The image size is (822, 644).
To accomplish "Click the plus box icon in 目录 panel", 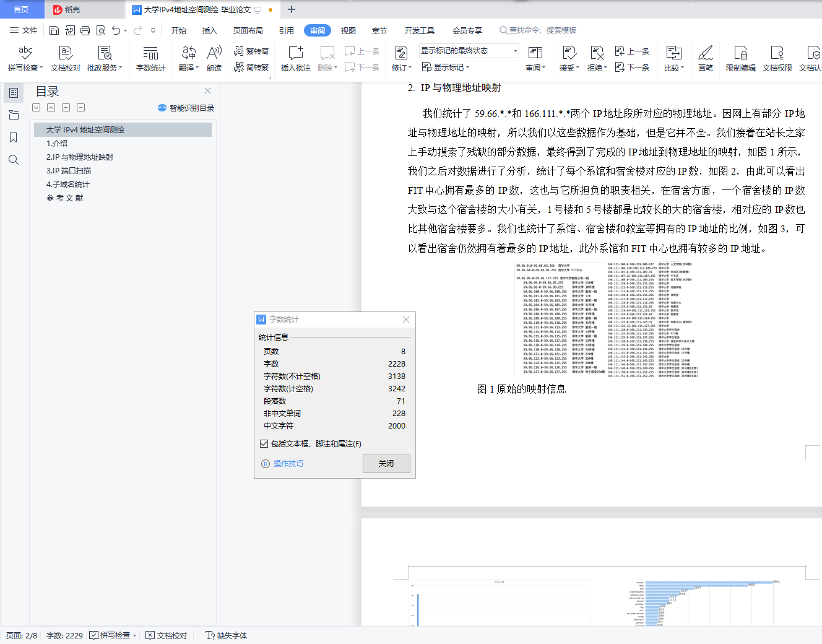I will pyautogui.click(x=66, y=108).
